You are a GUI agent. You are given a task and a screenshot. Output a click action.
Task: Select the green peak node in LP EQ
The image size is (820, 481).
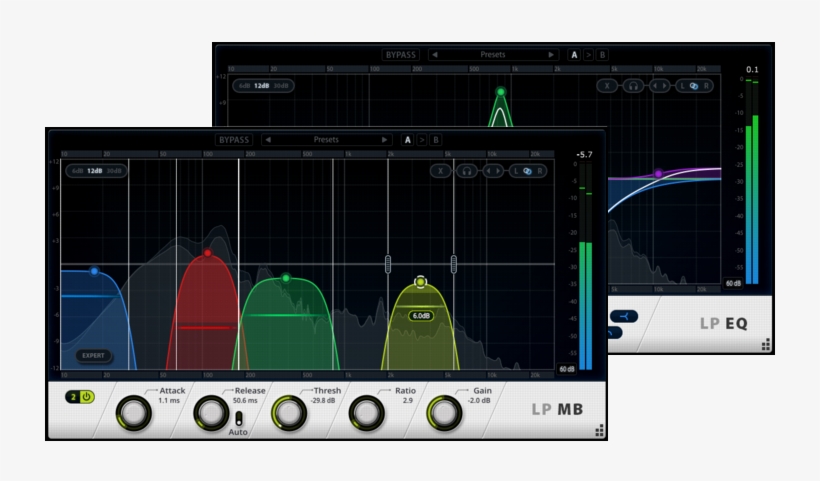tap(500, 92)
